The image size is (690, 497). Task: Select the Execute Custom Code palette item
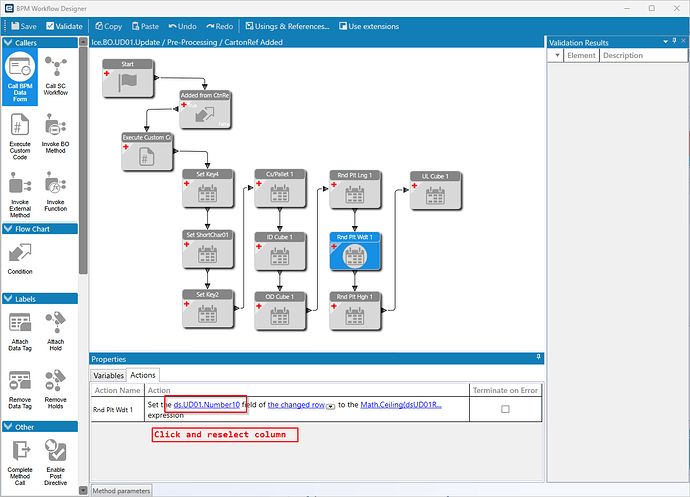(20, 136)
